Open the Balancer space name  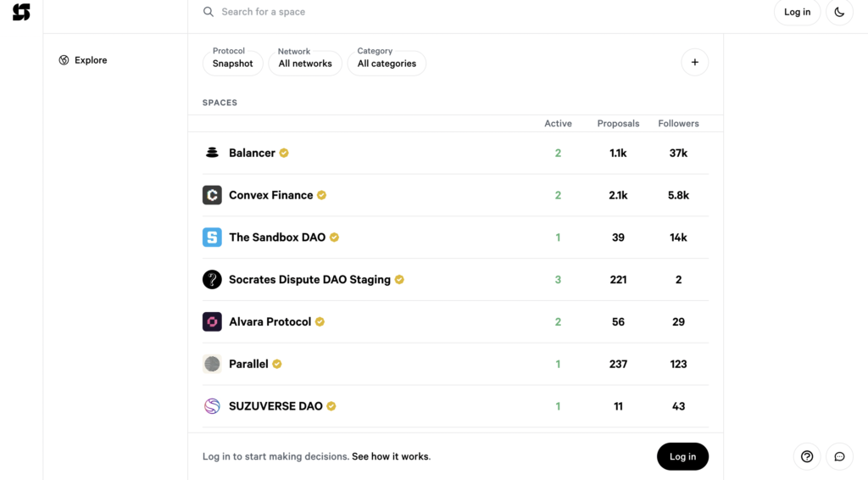[252, 153]
